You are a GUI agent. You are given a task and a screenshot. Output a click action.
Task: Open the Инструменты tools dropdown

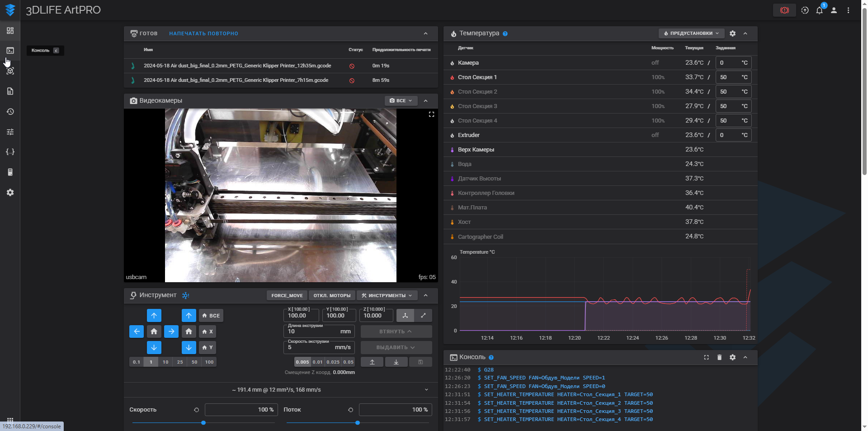tap(387, 295)
